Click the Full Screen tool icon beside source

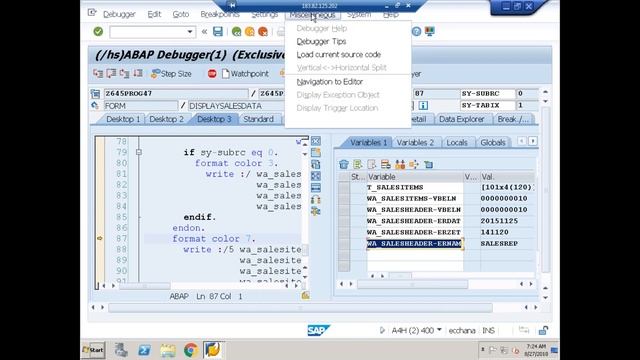click(316, 176)
